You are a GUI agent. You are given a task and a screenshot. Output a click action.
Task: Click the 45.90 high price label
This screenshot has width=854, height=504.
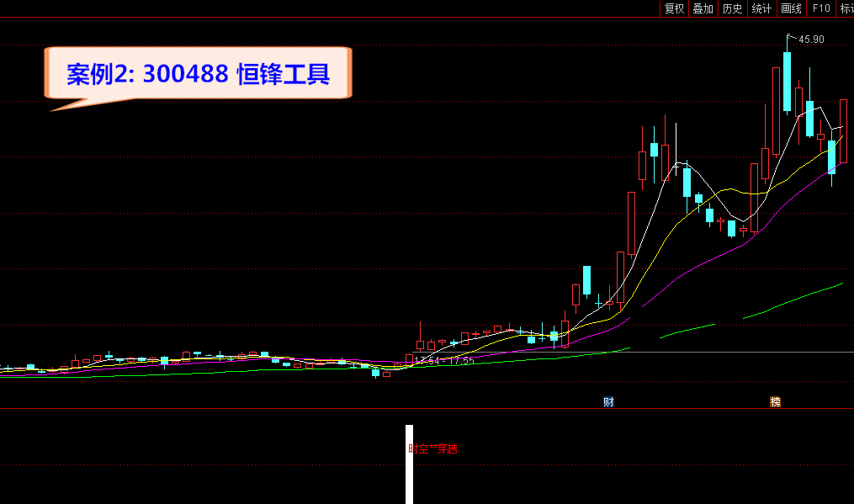811,40
